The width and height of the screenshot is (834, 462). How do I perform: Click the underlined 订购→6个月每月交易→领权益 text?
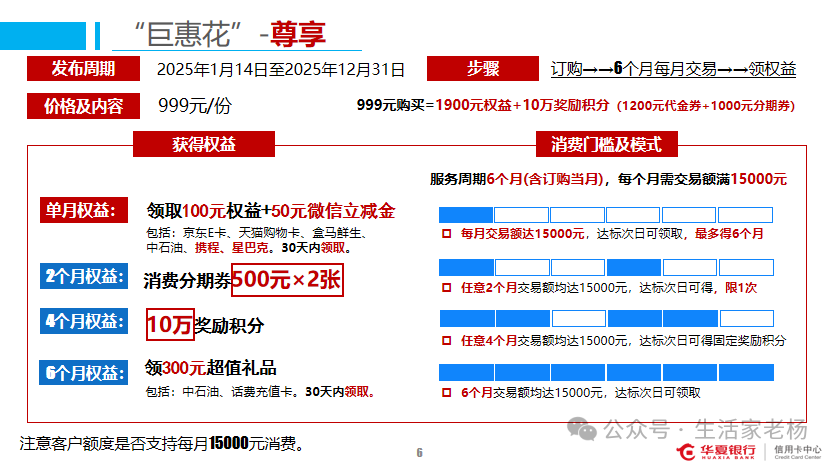click(673, 69)
